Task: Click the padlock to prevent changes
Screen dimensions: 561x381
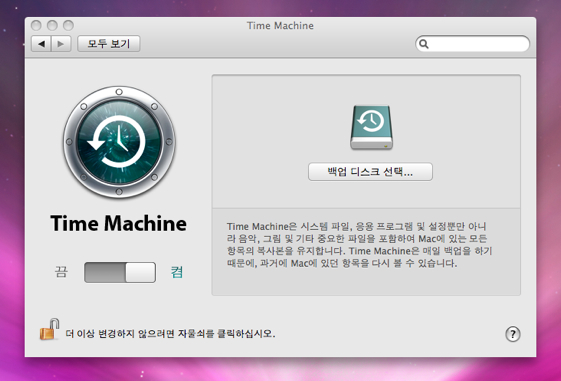Action: [49, 329]
